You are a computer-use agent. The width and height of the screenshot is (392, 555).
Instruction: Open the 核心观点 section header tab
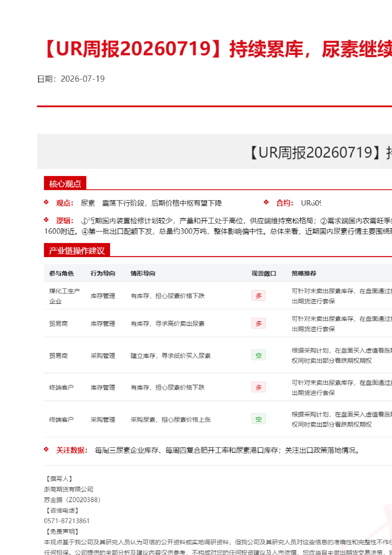[65, 183]
